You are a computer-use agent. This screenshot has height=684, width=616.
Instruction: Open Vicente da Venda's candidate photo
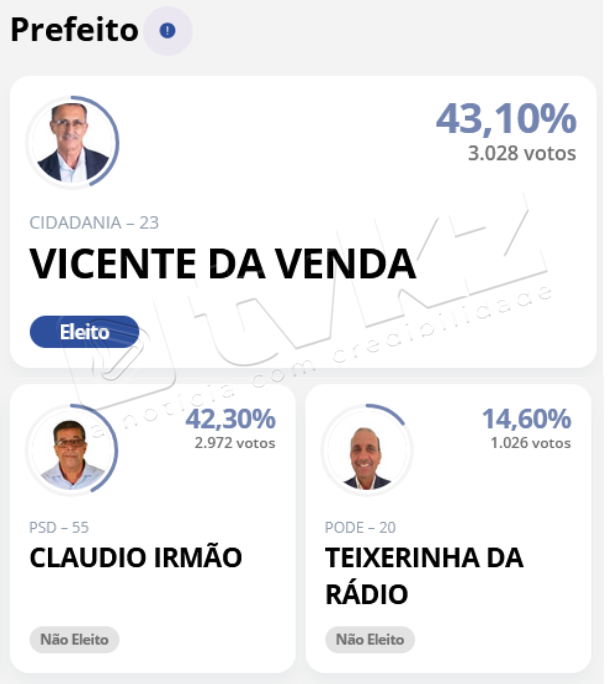(72, 142)
